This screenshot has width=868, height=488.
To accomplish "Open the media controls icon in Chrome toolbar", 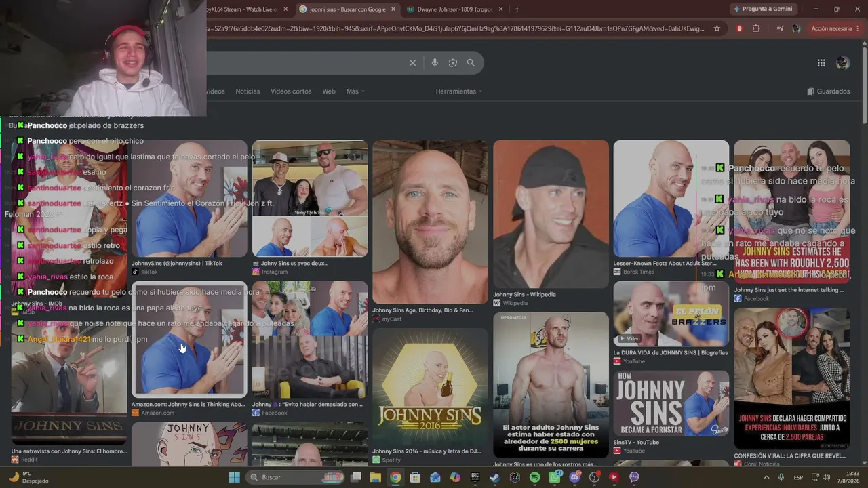I will tap(780, 28).
